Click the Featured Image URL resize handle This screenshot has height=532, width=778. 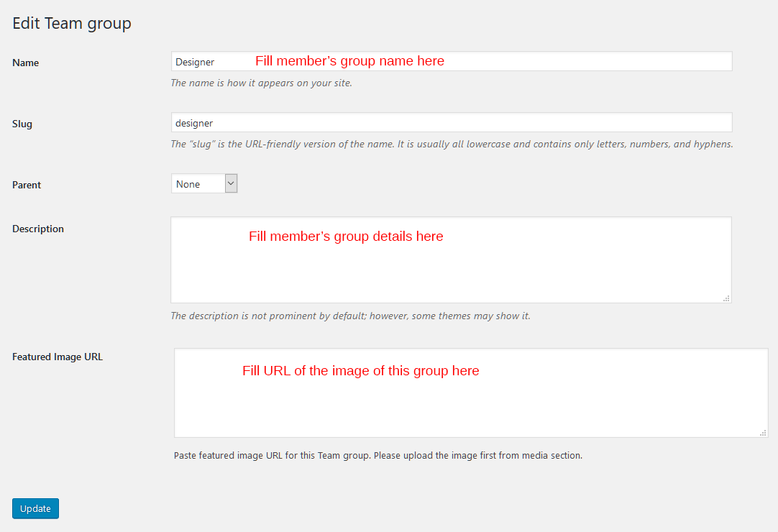pos(763,432)
